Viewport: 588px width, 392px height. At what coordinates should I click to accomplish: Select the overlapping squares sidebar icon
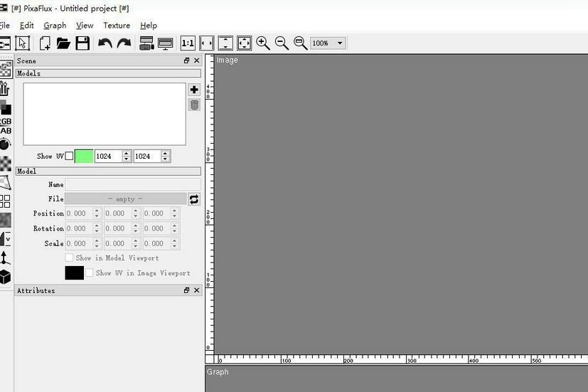[x=6, y=107]
